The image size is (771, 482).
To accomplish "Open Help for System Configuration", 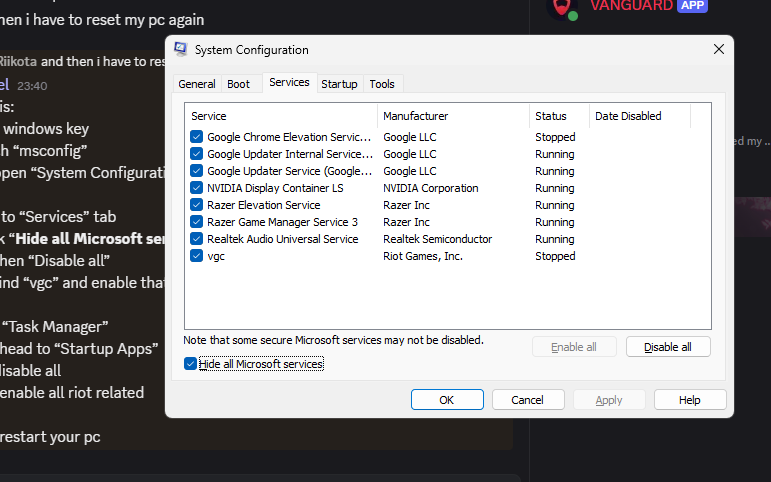I will coord(690,400).
